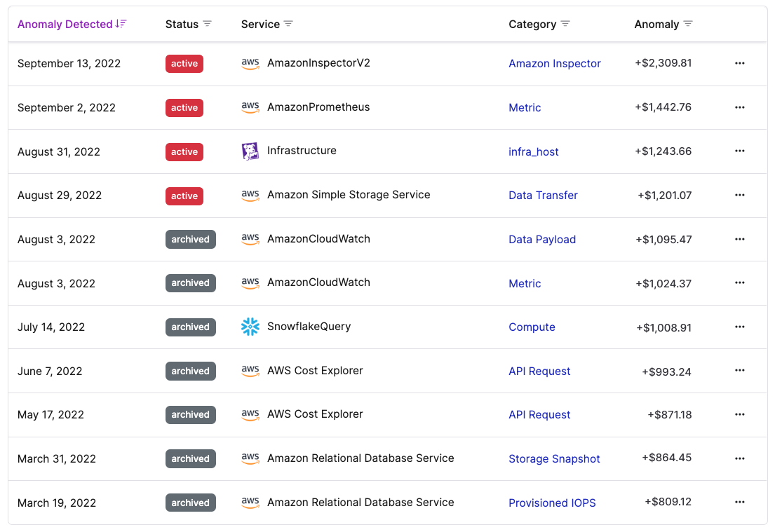
Task: Click the +$2,309.81 anomaly amount
Action: click(x=663, y=63)
